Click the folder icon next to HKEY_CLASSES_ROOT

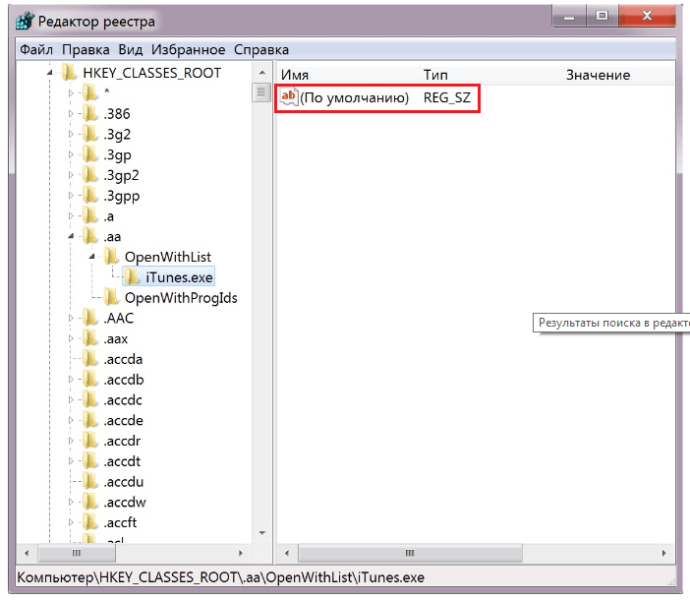69,73
